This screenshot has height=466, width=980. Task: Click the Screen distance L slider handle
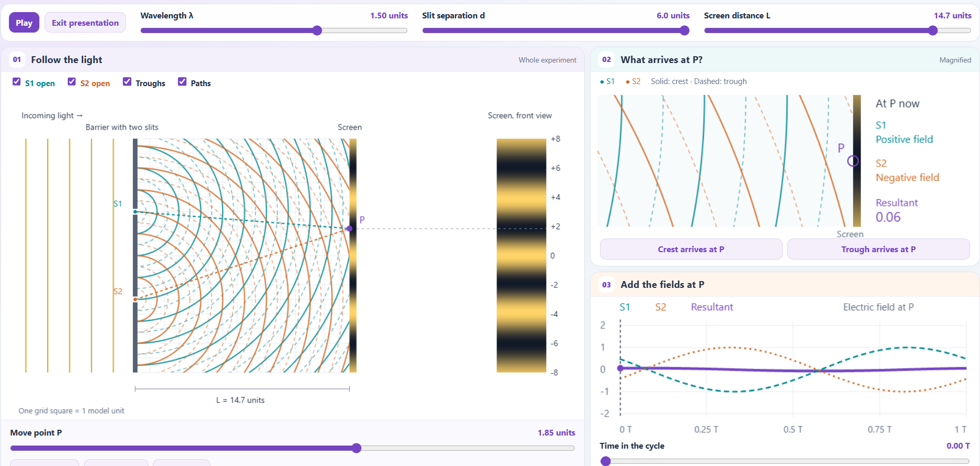point(933,30)
